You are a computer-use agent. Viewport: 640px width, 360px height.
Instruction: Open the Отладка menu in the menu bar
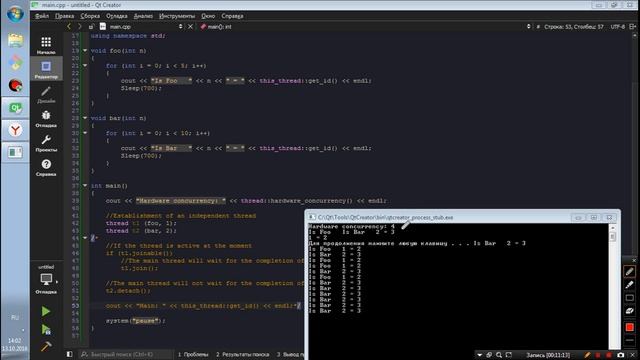117,16
